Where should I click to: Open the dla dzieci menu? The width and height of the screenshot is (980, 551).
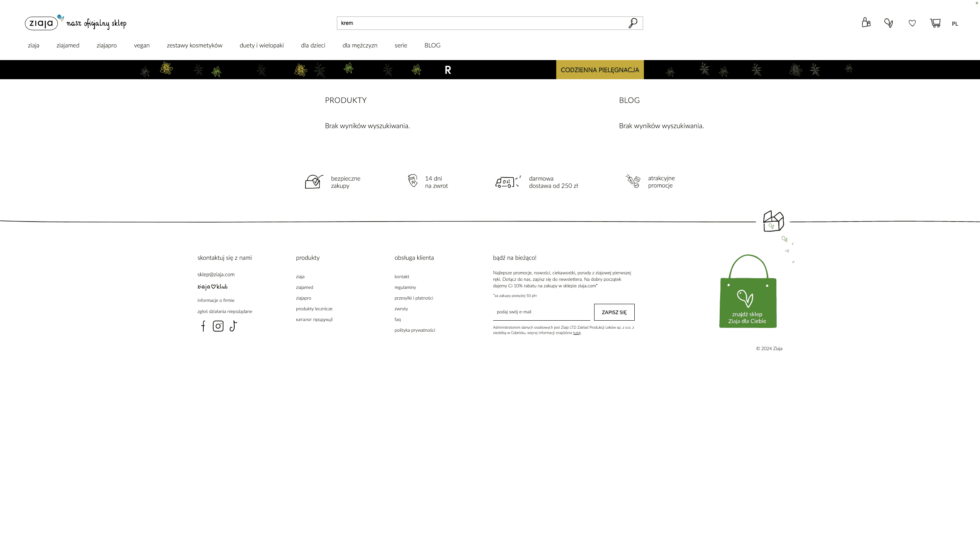[x=313, y=45]
